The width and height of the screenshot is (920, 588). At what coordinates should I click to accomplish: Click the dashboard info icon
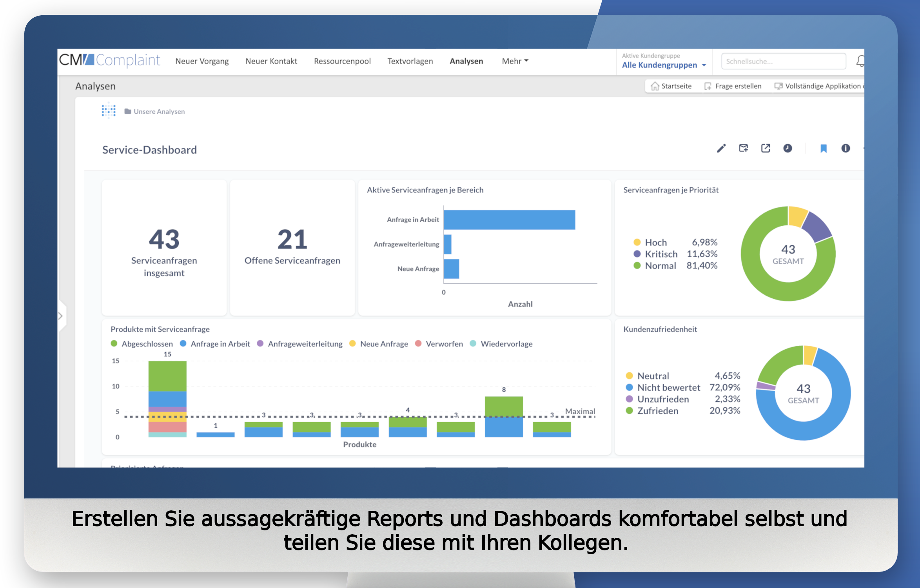[846, 148]
